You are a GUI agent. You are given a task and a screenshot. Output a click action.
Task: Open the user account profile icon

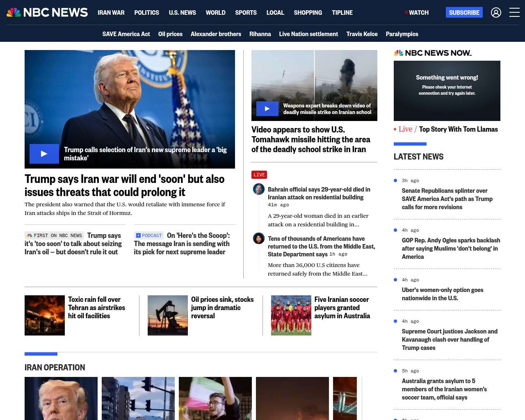[x=496, y=13]
